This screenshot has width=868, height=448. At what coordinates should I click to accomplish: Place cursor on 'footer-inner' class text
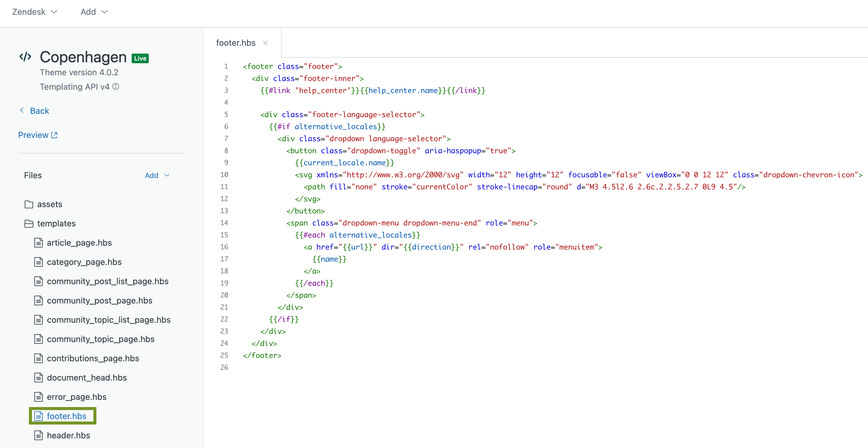(x=329, y=79)
